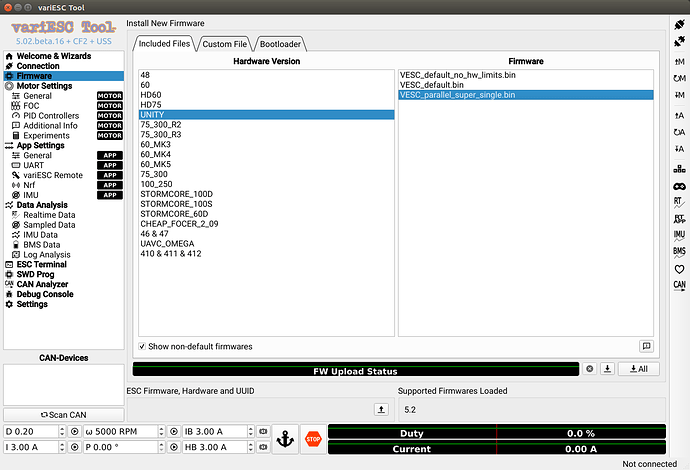Run duty cycle D 0.20 play button
The image size is (690, 470).
tap(74, 431)
